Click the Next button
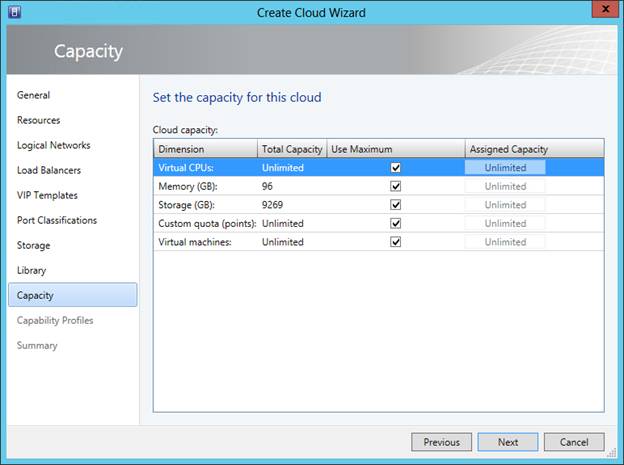 [x=508, y=442]
